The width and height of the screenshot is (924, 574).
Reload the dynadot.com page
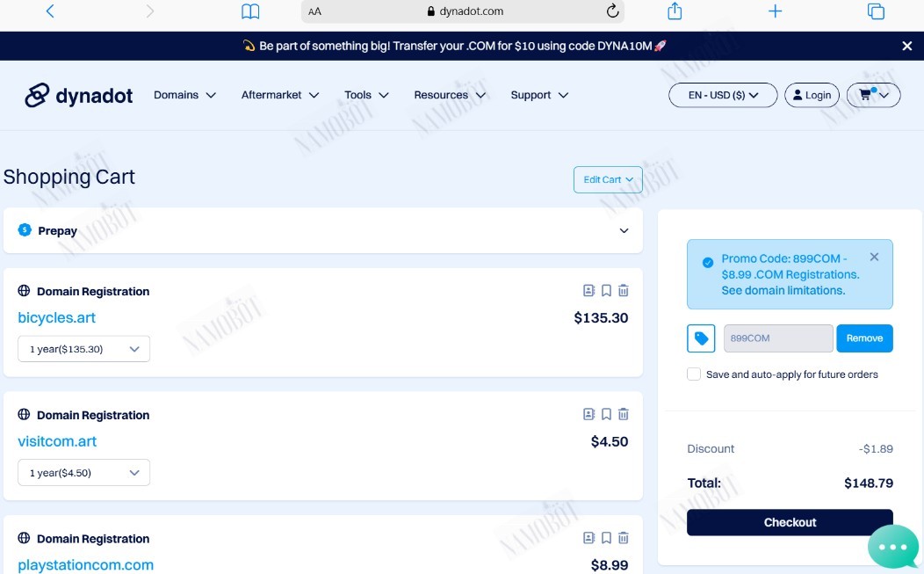coord(612,11)
